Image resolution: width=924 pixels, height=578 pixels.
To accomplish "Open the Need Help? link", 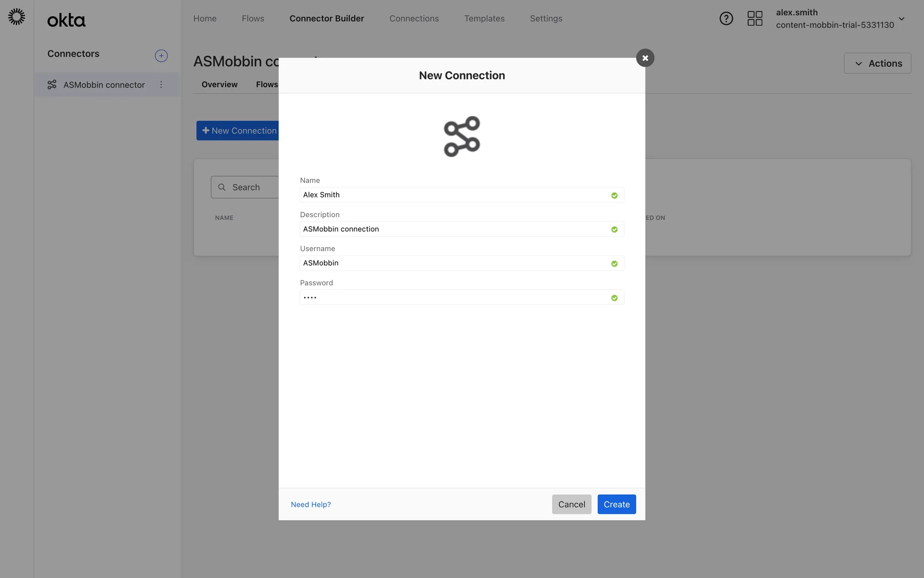I will [x=310, y=504].
